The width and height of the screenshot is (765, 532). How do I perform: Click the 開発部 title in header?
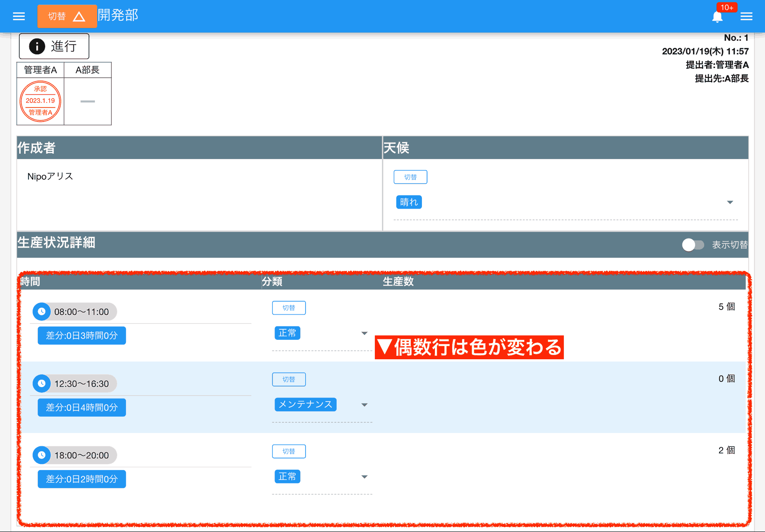pyautogui.click(x=117, y=15)
